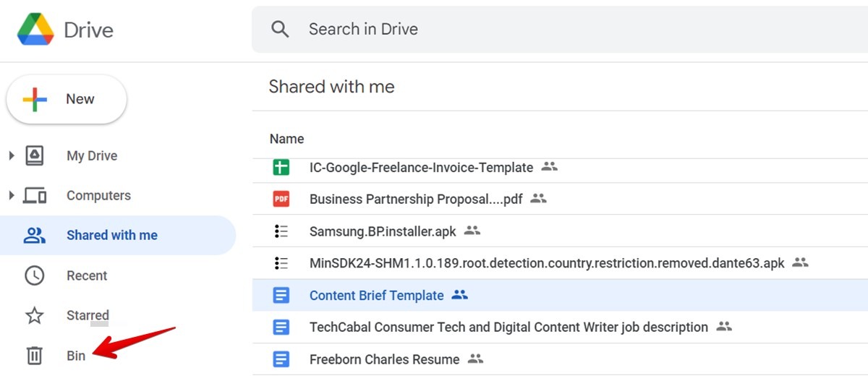Focus the Search in Drive field
The image size is (868, 381).
[x=560, y=30]
